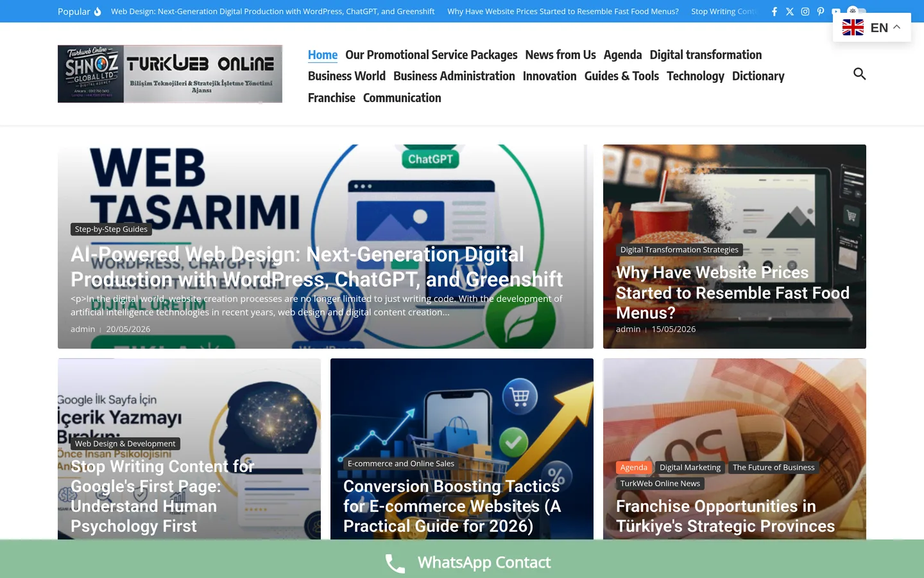Open the Dictionary menu item
This screenshot has height=578, width=924.
pos(758,76)
